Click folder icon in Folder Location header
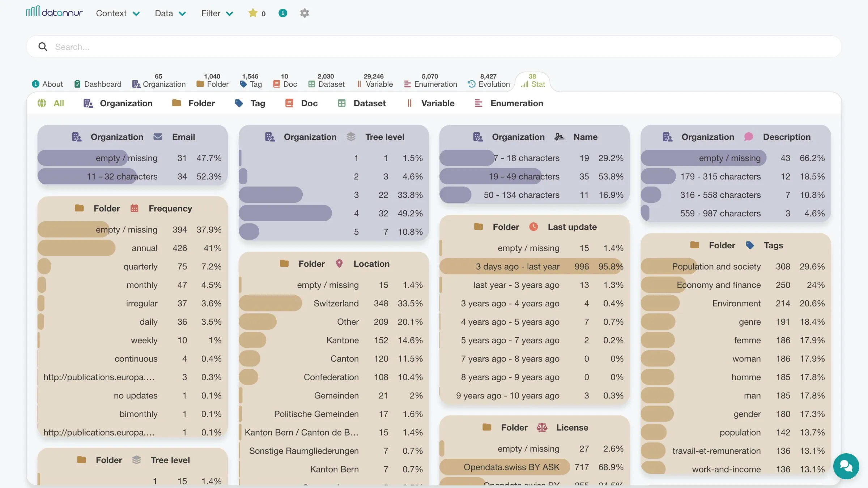The height and width of the screenshot is (488, 868). 284,264
